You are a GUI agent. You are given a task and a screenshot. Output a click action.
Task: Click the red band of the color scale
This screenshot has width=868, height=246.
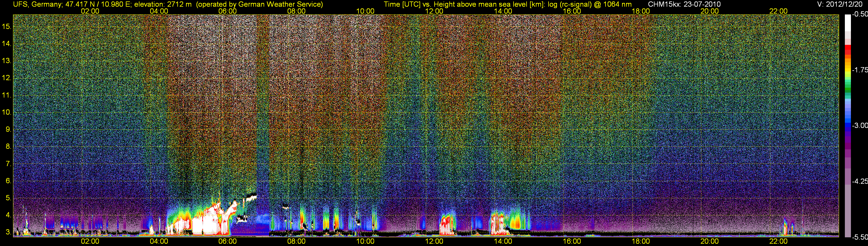847,52
